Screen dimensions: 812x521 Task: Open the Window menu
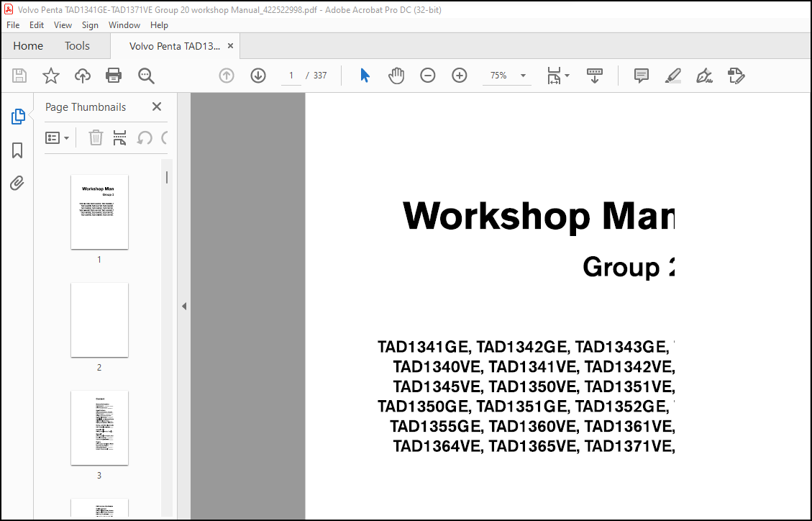(124, 25)
